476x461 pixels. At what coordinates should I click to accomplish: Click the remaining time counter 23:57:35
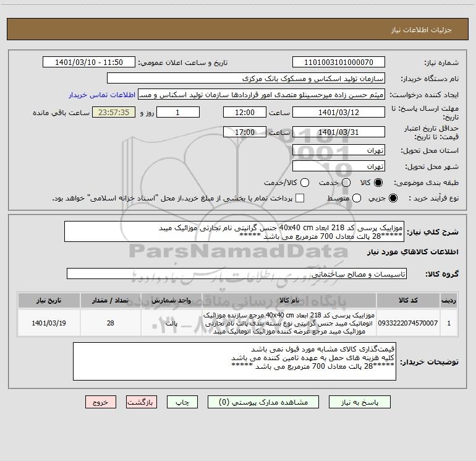click(x=114, y=112)
